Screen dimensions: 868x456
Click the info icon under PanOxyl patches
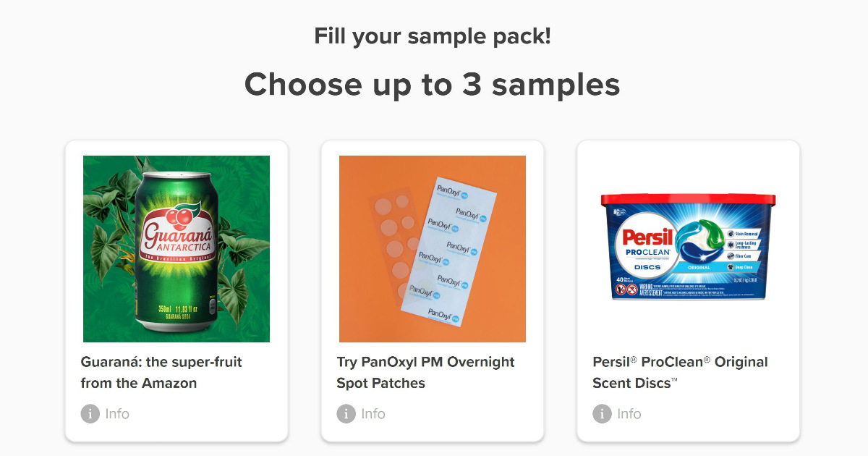(346, 414)
